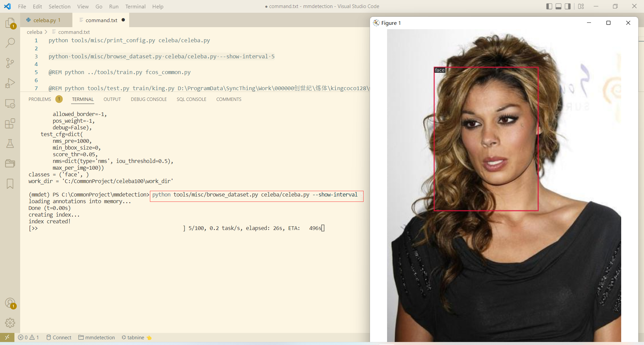
Task: Show errors and warnings from status bar
Action: click(x=29, y=337)
